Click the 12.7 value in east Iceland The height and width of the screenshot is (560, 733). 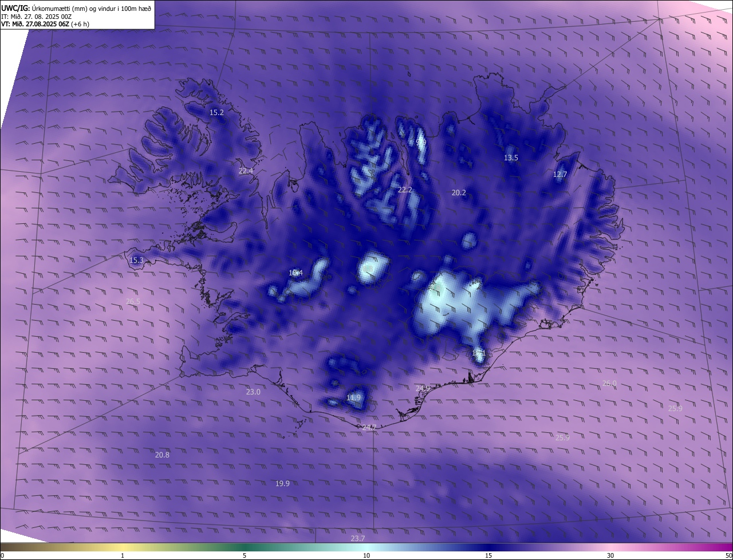[559, 175]
